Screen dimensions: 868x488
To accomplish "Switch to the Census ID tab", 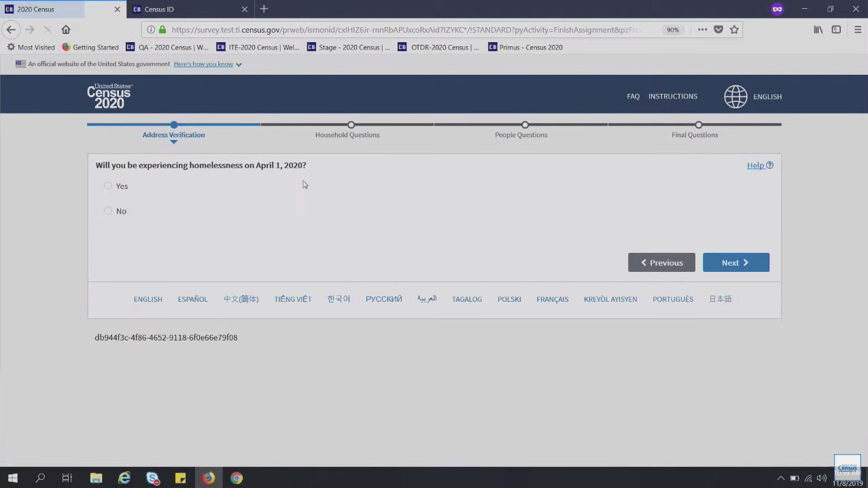I will pyautogui.click(x=184, y=10).
